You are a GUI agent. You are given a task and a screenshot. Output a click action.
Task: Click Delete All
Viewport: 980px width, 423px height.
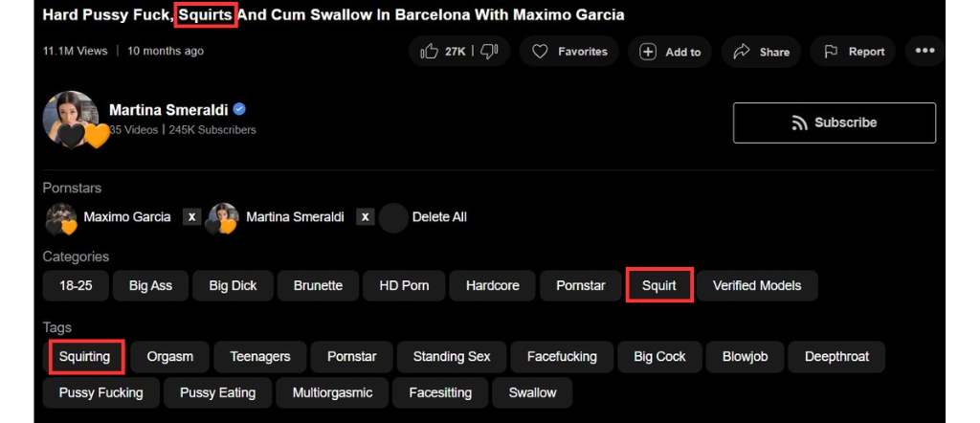(x=439, y=217)
